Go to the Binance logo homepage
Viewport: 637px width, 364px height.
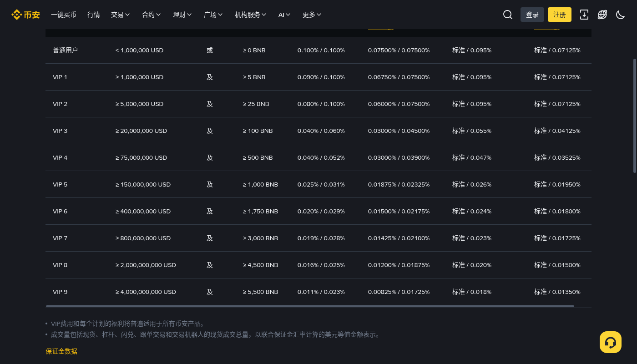25,15
